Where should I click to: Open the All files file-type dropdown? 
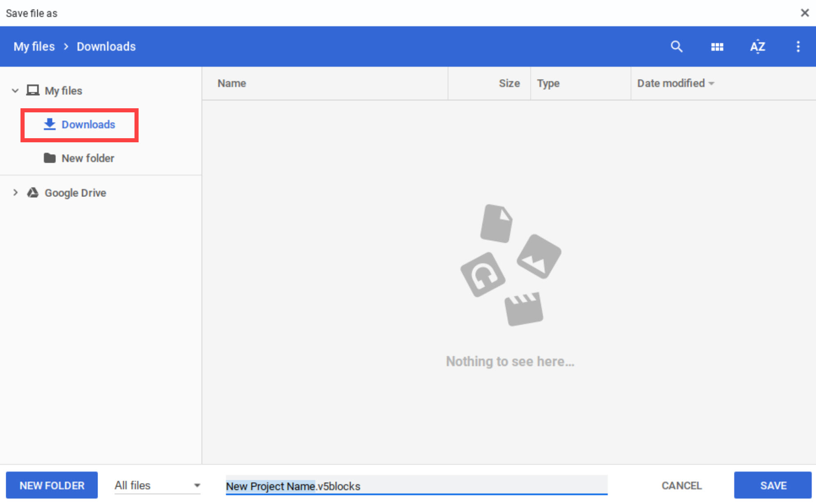(157, 485)
